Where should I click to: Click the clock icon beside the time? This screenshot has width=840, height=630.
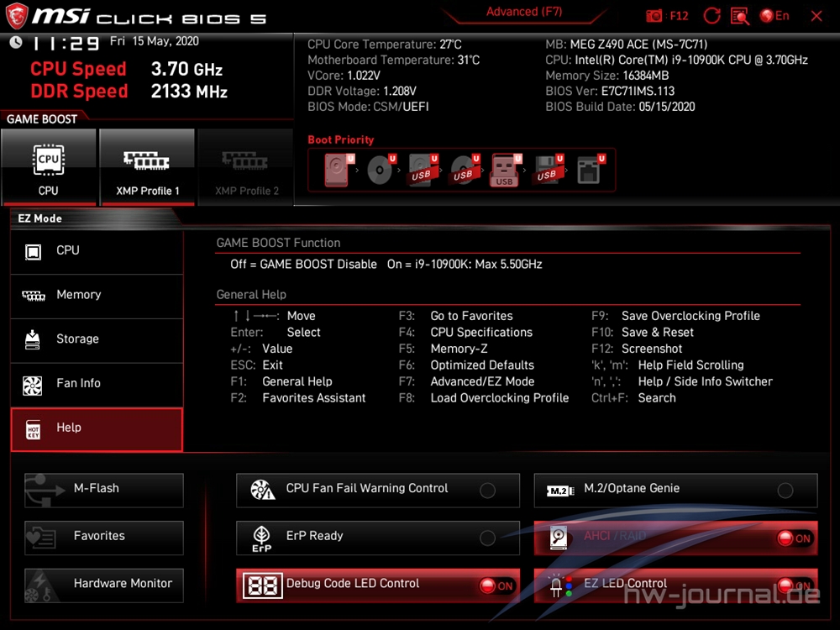coord(16,42)
